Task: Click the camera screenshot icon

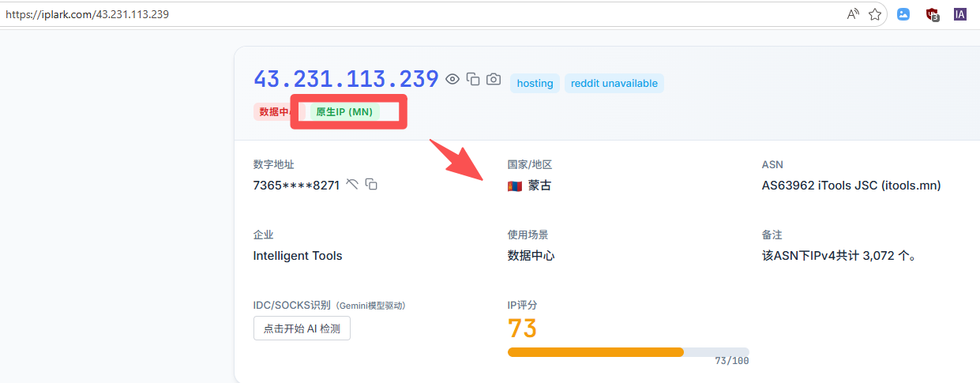Action: click(494, 79)
